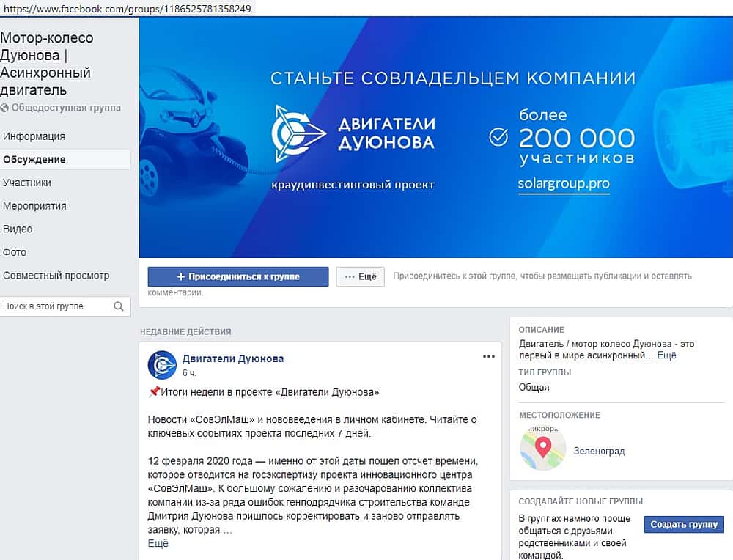The width and height of the screenshot is (733, 560).
Task: Select the Обсуждение tab
Action: coord(65,159)
